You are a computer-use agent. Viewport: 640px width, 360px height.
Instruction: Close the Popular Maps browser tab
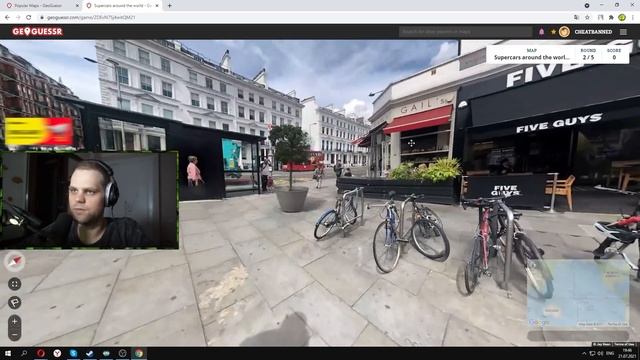77,6
